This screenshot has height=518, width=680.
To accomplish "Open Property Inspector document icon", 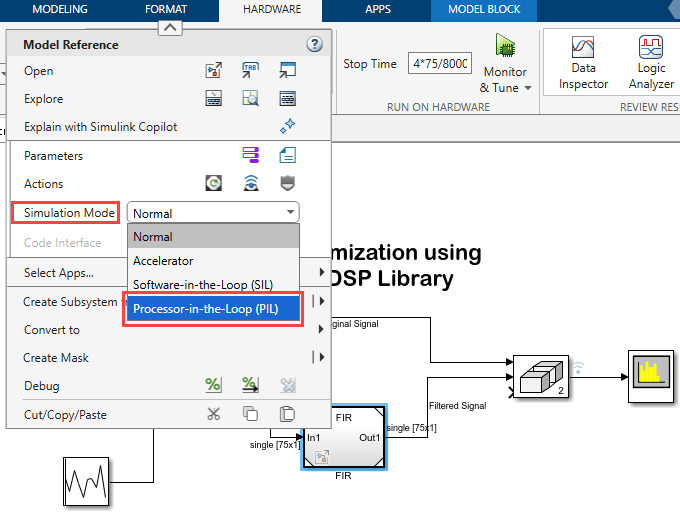I will point(288,155).
